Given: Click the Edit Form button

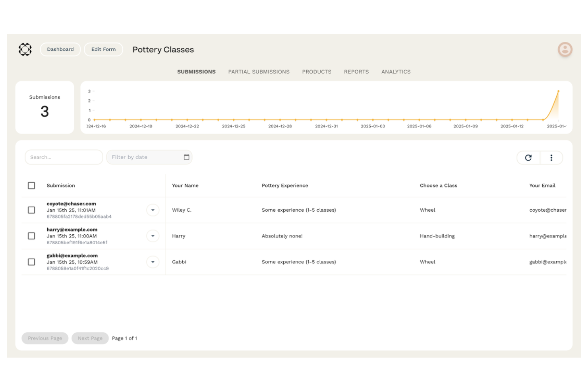Looking at the screenshot, I should [103, 49].
